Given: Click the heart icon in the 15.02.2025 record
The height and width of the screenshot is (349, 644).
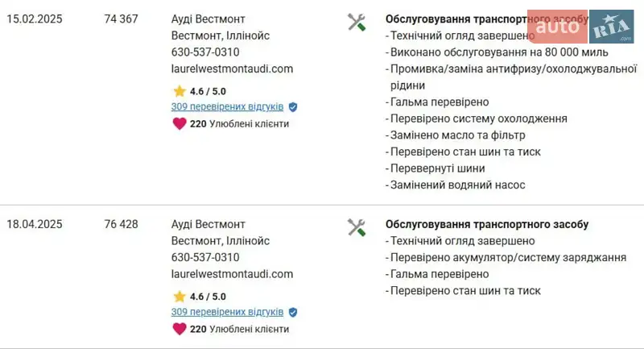Looking at the screenshot, I should [x=179, y=123].
